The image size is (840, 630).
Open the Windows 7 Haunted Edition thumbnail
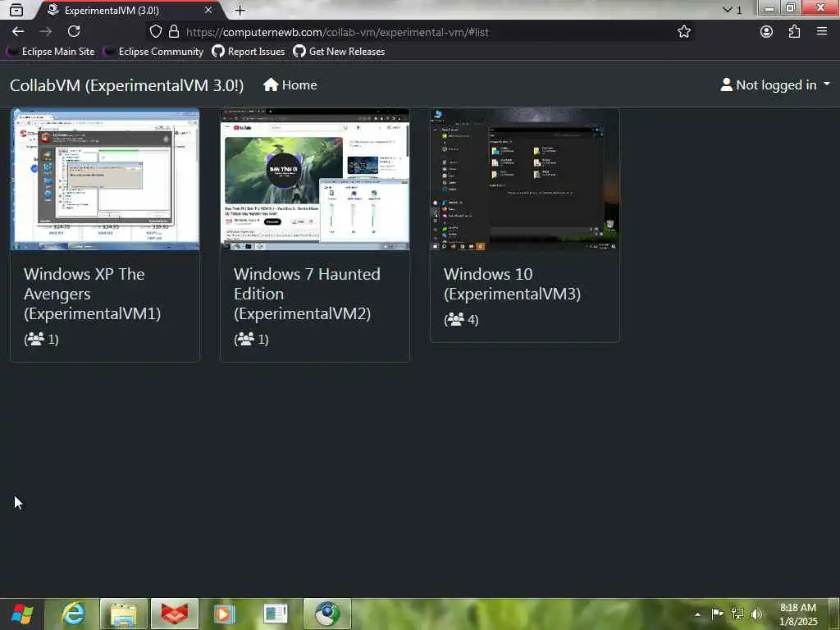click(315, 180)
